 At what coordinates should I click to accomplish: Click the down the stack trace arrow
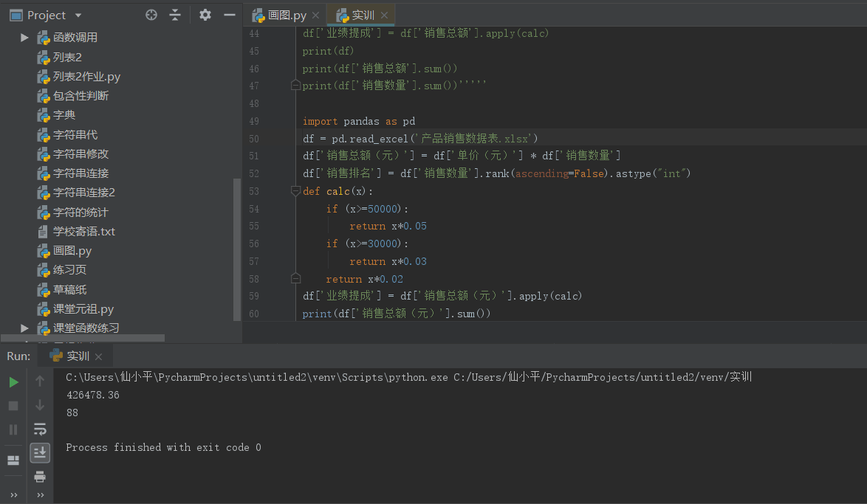[x=40, y=405]
